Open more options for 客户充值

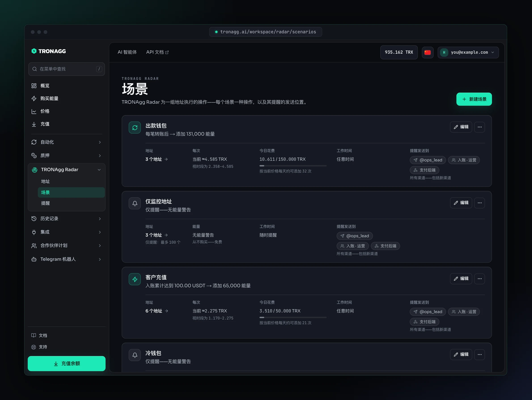(480, 279)
